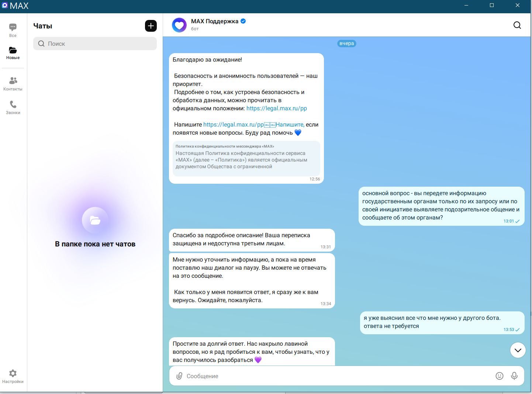Open the Контакты section
This screenshot has height=394, width=532.
(13, 84)
